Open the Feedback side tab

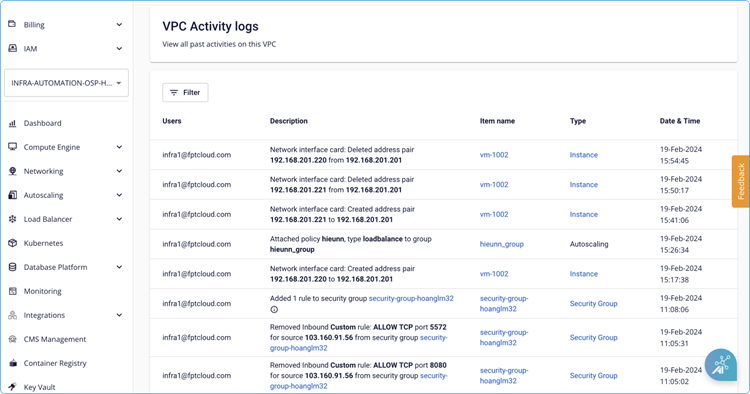[x=740, y=181]
